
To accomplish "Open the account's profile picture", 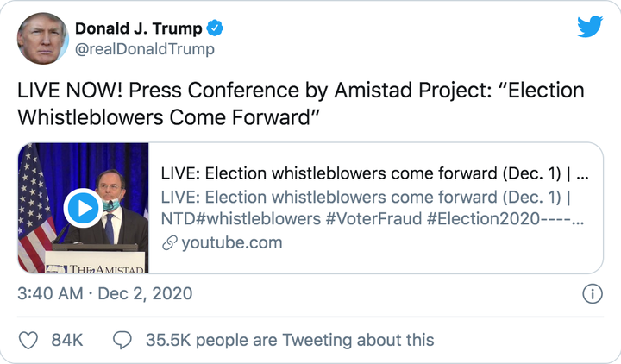I will (x=42, y=37).
